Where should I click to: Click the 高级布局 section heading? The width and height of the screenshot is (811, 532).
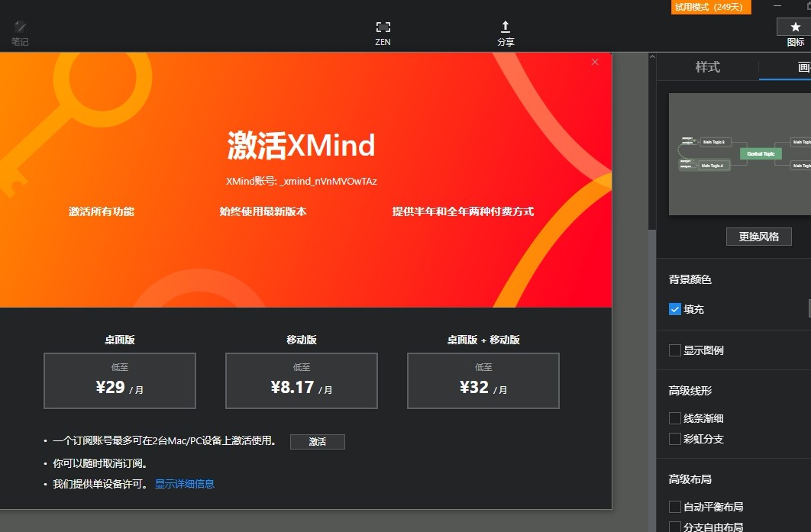(690, 479)
